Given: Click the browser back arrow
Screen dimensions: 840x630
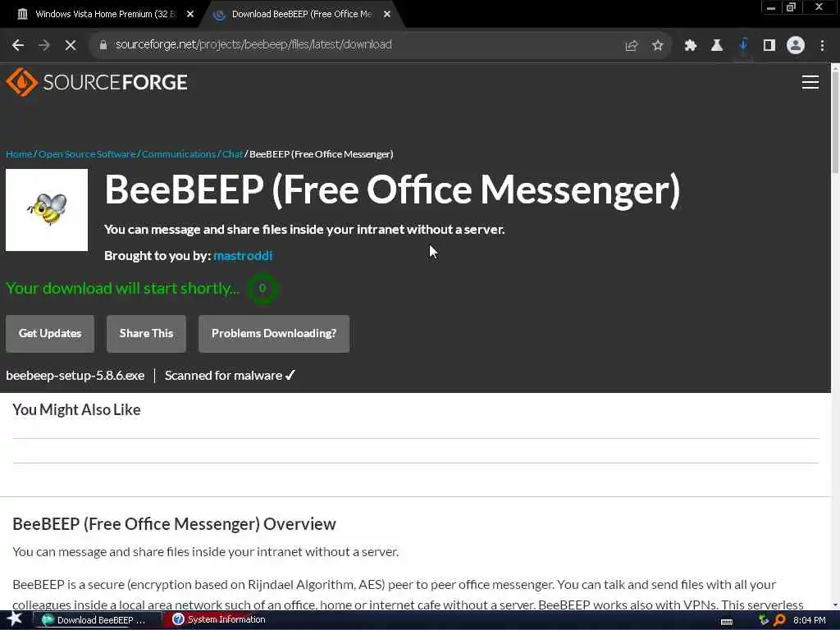Looking at the screenshot, I should pos(18,45).
